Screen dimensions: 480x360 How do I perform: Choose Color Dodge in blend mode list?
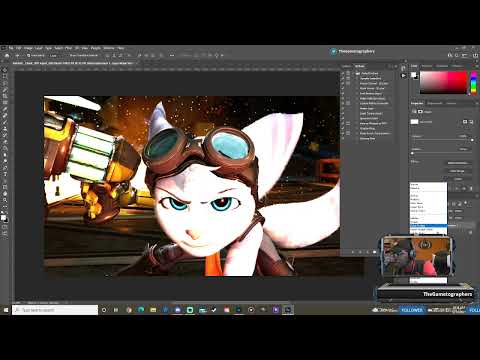coord(428,226)
